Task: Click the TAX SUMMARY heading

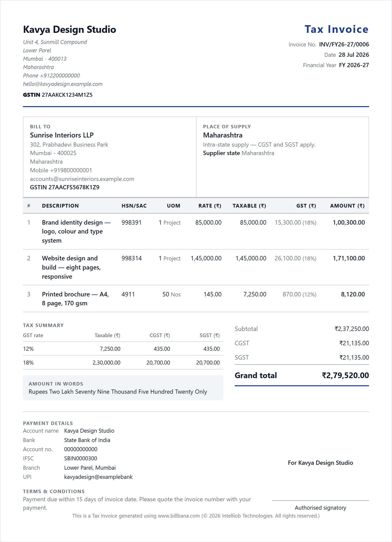Action: click(43, 325)
